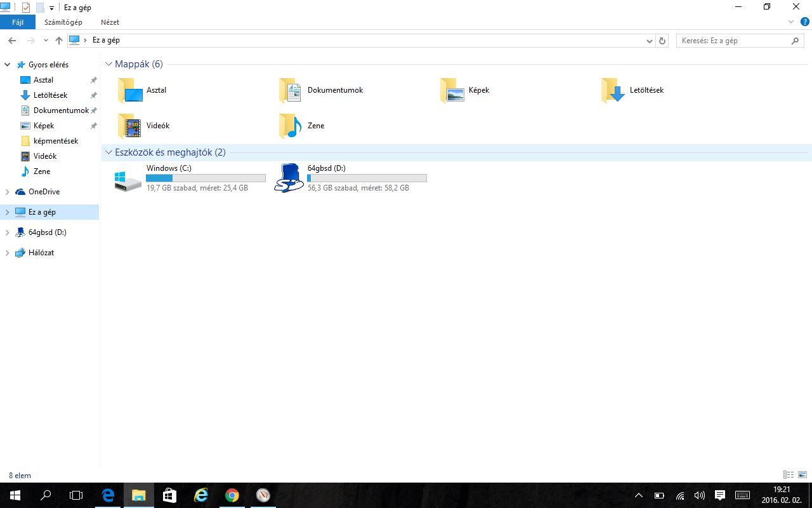Image resolution: width=812 pixels, height=508 pixels.
Task: Expand the ribbon with the chevron
Action: pyautogui.click(x=791, y=22)
